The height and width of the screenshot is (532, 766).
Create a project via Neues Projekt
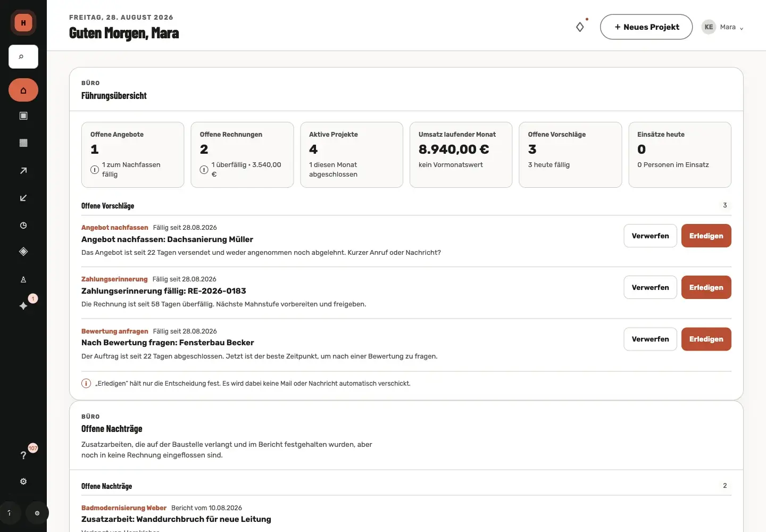coord(646,27)
